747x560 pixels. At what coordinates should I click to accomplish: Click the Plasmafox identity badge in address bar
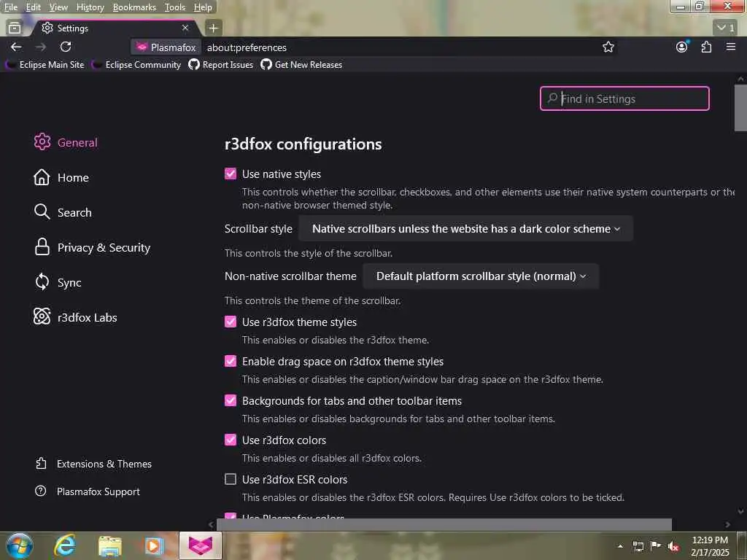pyautogui.click(x=166, y=47)
